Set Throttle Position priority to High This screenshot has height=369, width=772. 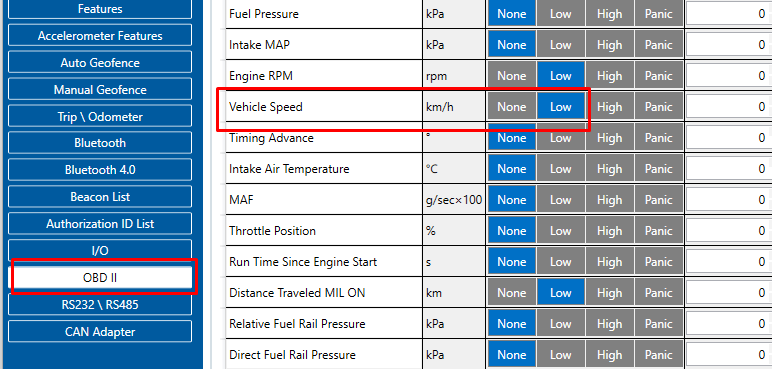(610, 231)
